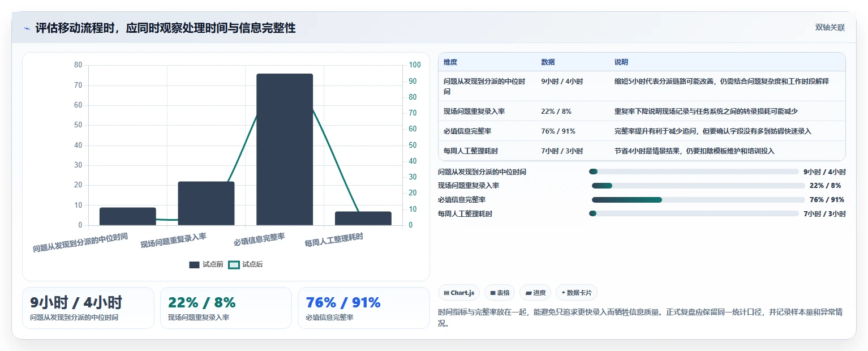Click the 9小时 / 4小时 data card
The image size is (868, 351).
point(88,308)
